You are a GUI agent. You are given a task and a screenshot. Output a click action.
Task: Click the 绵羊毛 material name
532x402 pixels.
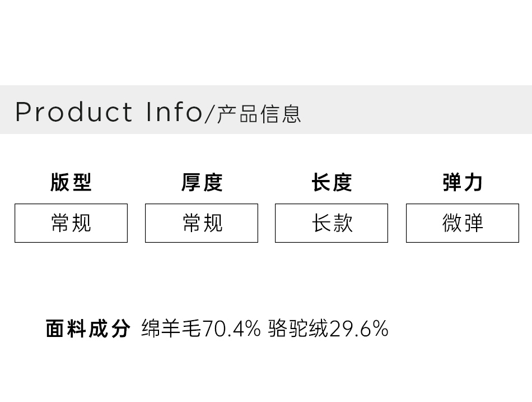click(x=171, y=329)
